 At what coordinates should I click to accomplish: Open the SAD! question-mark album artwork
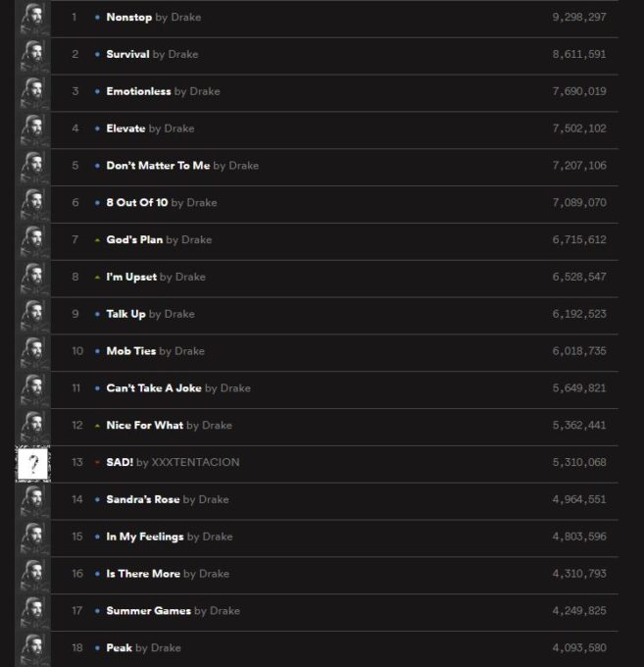(33, 464)
